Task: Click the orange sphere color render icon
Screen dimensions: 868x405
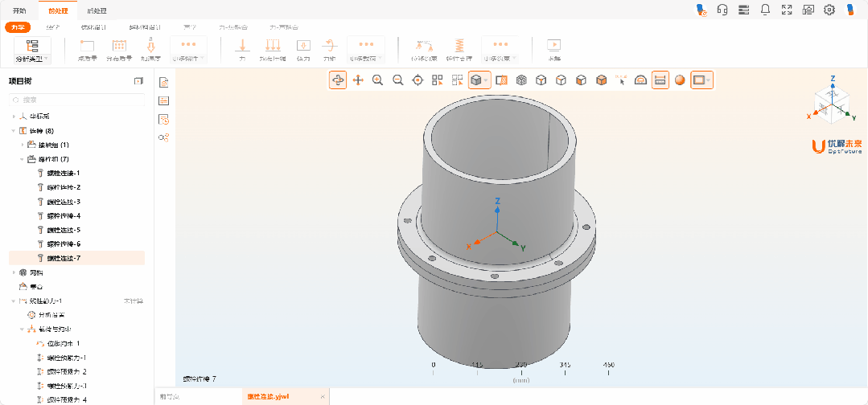Action: click(680, 80)
